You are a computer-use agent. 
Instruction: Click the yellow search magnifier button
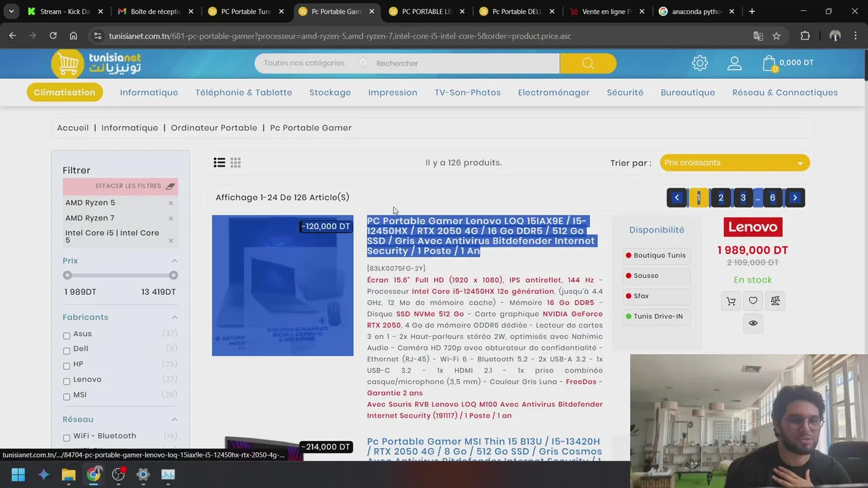[x=588, y=63]
